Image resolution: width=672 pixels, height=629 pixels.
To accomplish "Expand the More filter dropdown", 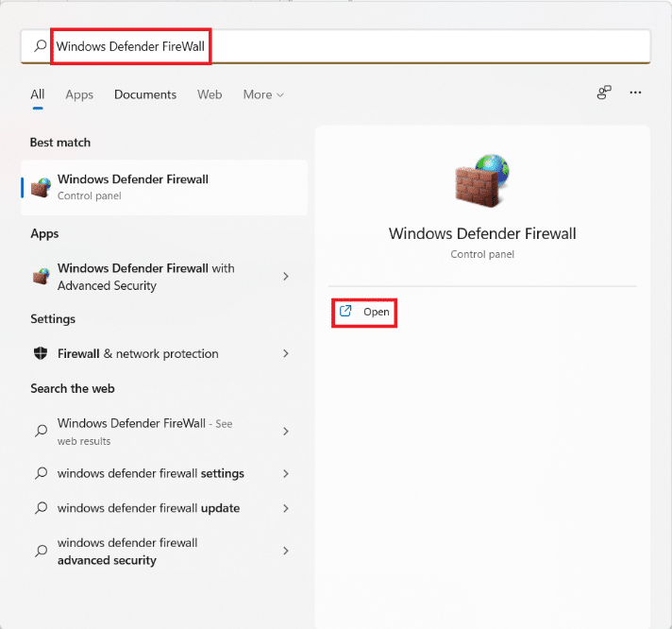I will pos(263,94).
